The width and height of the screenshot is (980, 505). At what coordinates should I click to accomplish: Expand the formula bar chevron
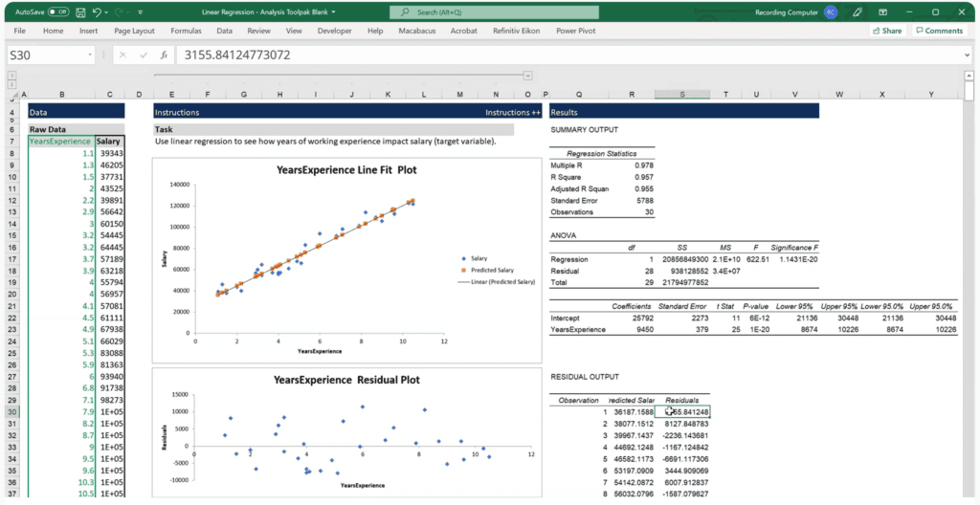(968, 55)
